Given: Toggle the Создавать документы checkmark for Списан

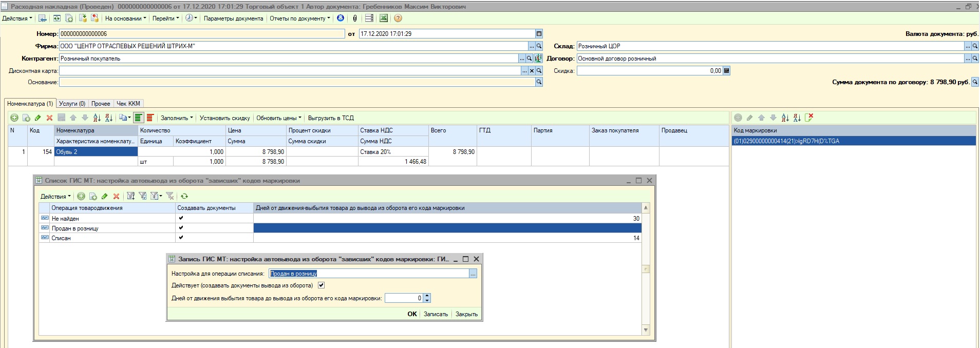Looking at the screenshot, I should click(x=181, y=238).
